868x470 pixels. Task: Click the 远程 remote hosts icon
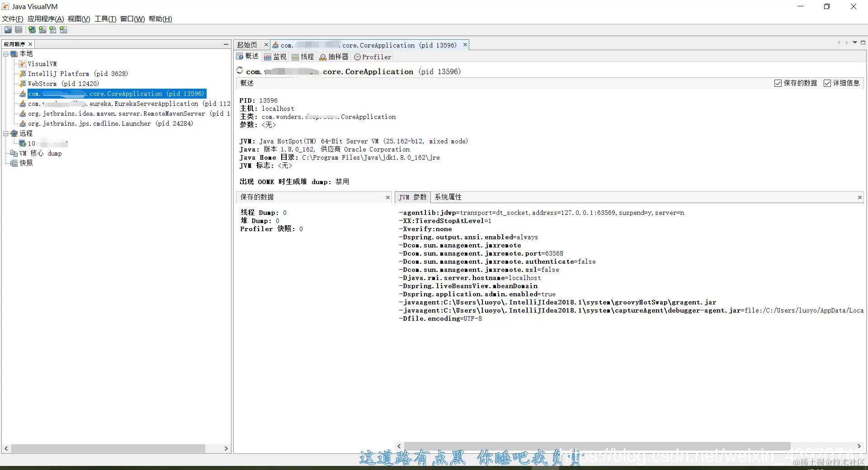click(x=14, y=133)
